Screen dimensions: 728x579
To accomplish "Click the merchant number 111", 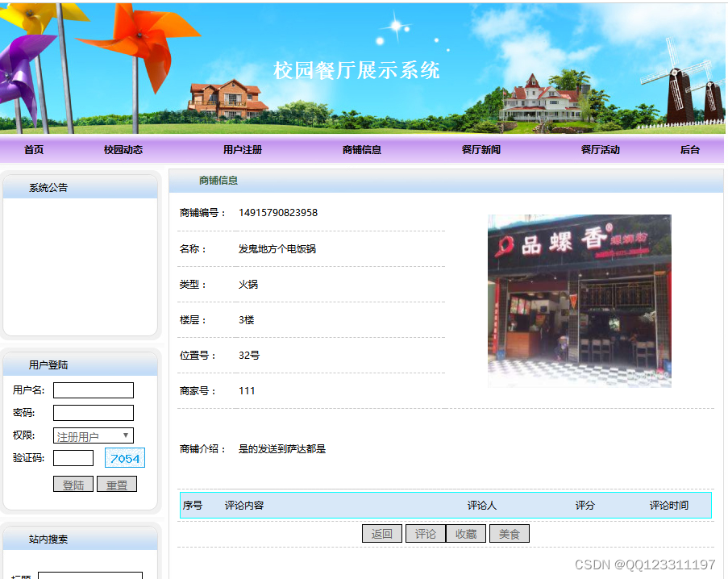I will point(247,391).
